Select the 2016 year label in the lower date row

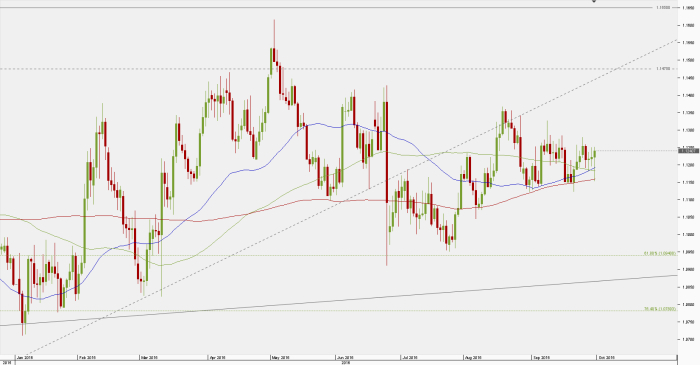coord(345,363)
